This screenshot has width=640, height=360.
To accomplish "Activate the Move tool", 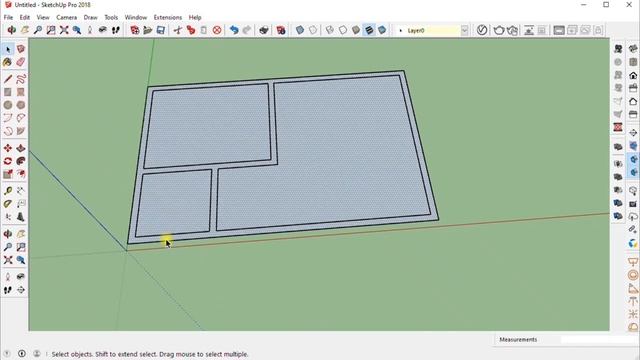I will pos(8,148).
